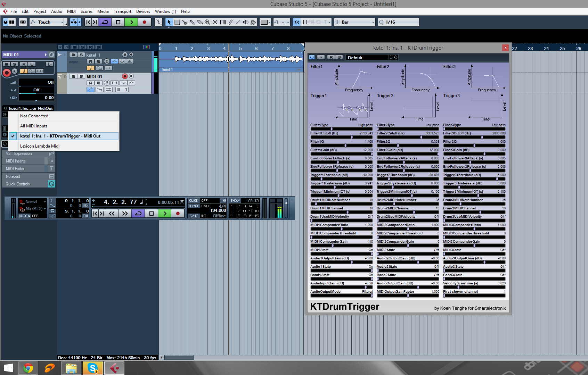Solo the MIDI 01 track
Viewport: 588px width, 375px height.
point(81,76)
